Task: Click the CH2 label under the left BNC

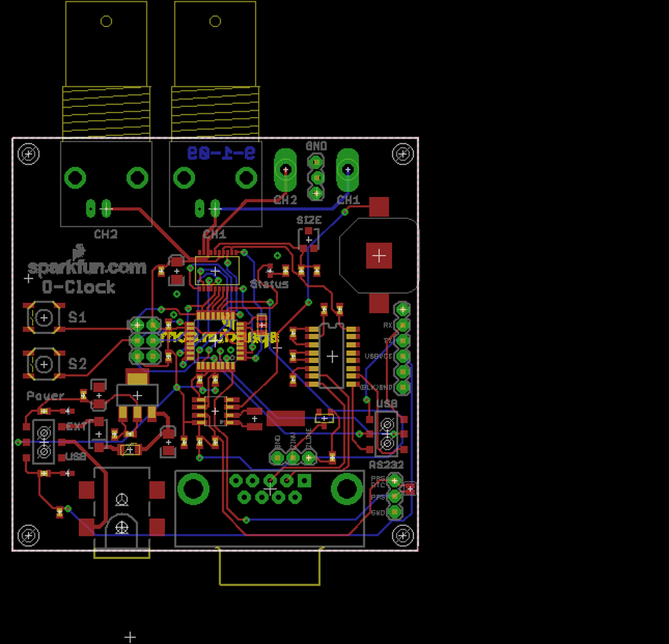Action: [x=105, y=234]
